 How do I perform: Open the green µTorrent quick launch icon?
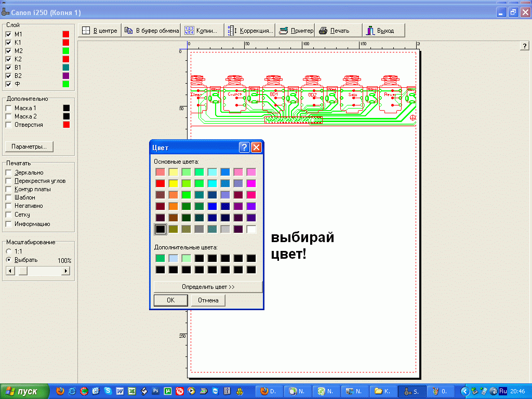click(168, 391)
